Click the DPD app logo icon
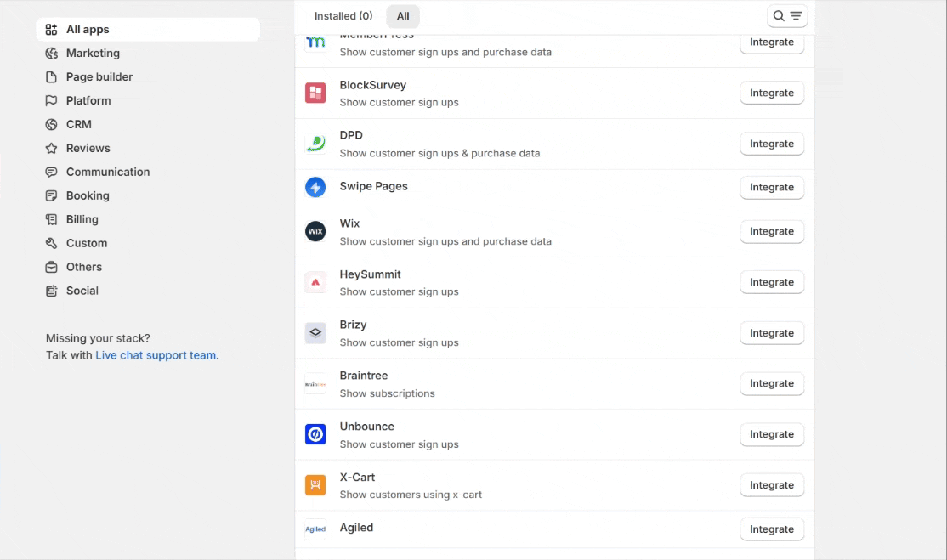This screenshot has width=947, height=560. click(x=315, y=144)
